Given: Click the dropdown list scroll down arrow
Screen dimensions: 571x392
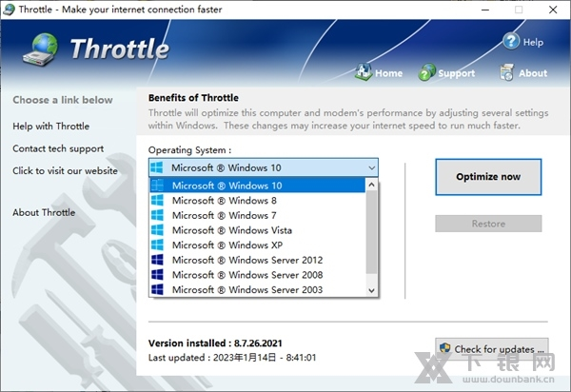Looking at the screenshot, I should coord(371,290).
